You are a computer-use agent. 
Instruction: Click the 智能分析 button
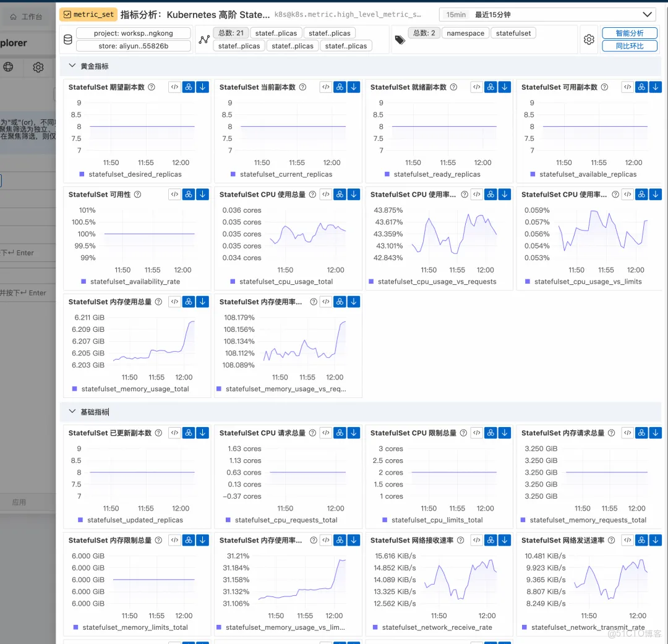pos(630,33)
